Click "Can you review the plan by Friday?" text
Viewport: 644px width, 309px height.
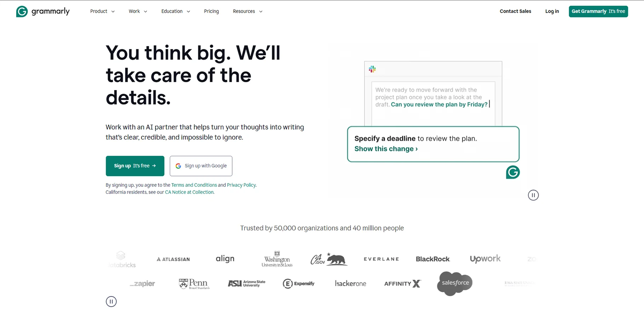coord(439,105)
